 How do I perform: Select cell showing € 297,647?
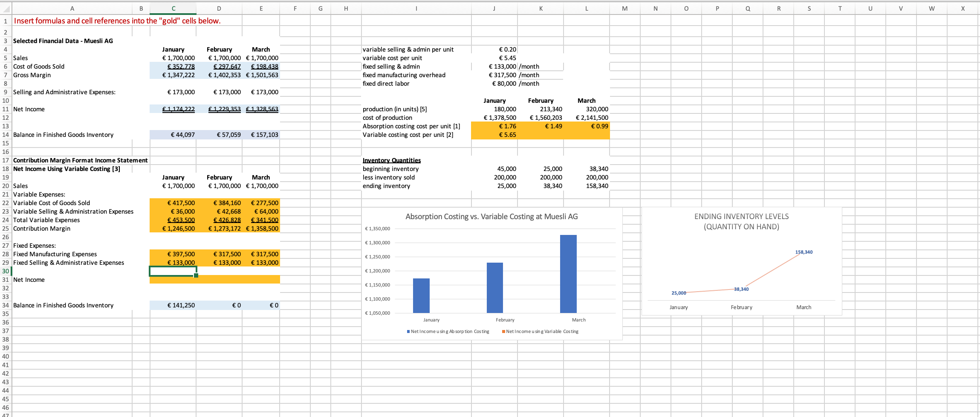click(219, 67)
